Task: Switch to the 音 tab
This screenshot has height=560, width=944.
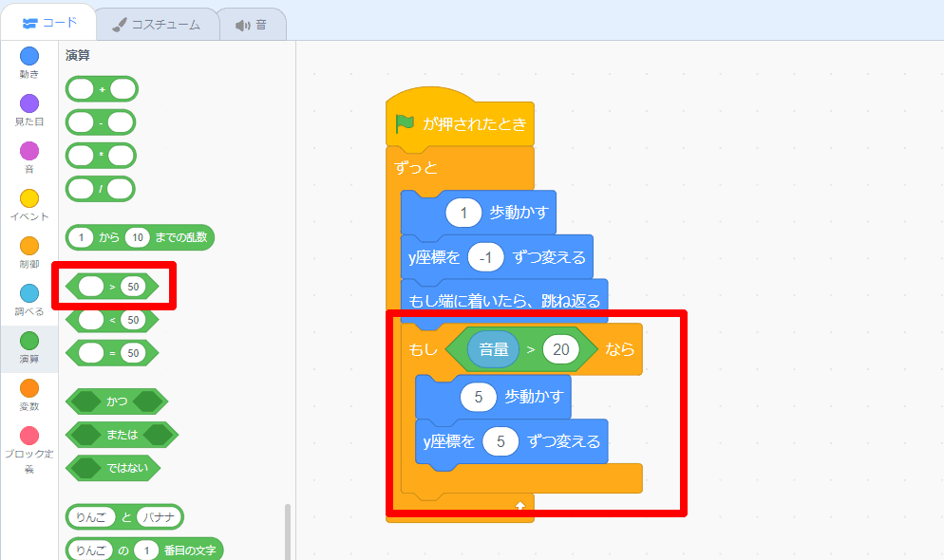Action: tap(252, 21)
